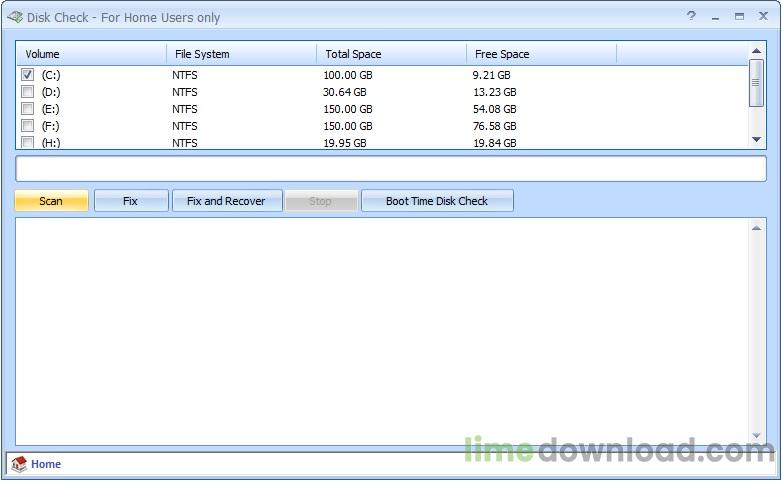Click the Disk Check app icon in title bar
The image size is (782, 481).
[x=14, y=17]
